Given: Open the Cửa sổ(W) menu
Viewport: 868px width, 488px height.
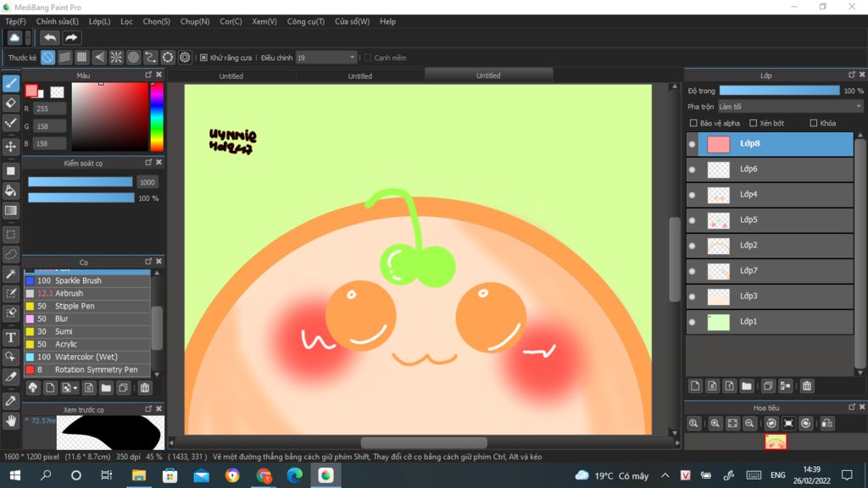Looking at the screenshot, I should coord(352,21).
